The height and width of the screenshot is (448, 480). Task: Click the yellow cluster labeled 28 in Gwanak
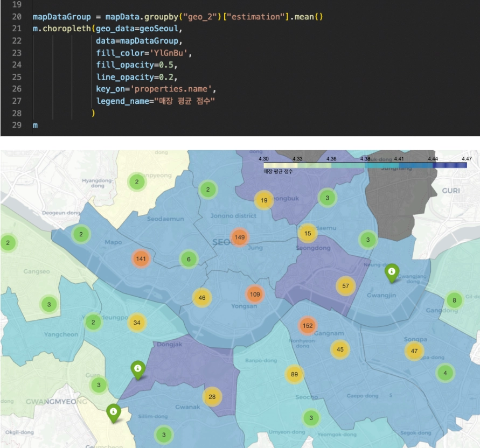(212, 397)
